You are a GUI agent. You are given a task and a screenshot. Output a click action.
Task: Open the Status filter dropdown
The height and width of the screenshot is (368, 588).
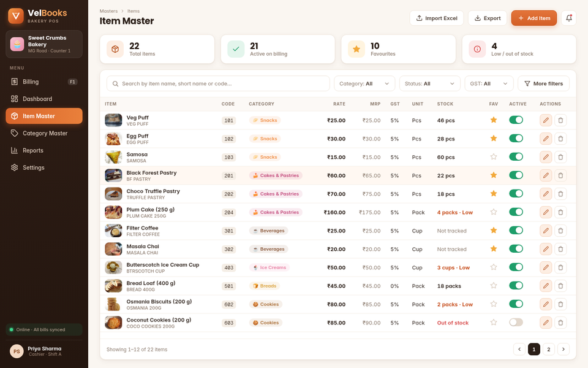429,83
